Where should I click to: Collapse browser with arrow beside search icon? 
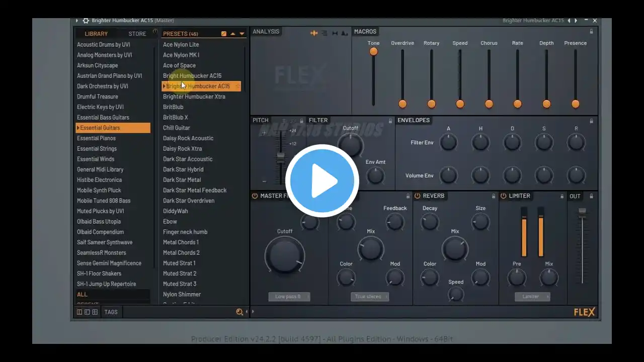click(247, 312)
